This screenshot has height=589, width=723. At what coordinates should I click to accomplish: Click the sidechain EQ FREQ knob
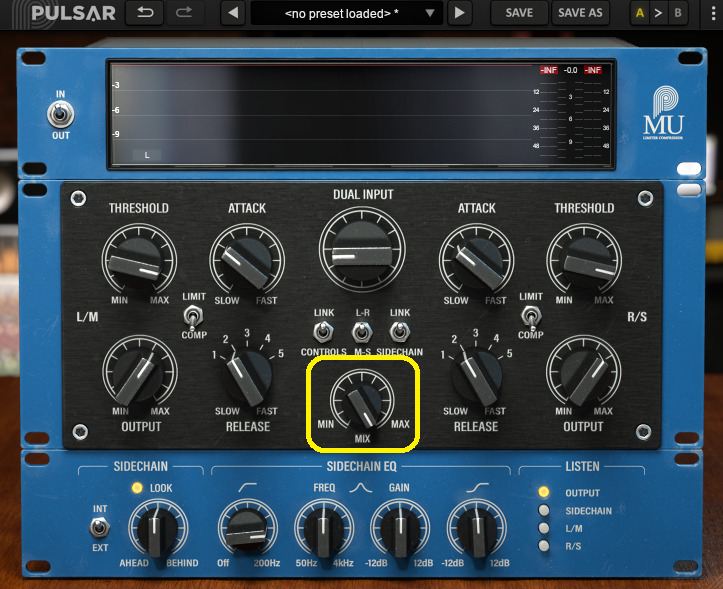tap(324, 530)
